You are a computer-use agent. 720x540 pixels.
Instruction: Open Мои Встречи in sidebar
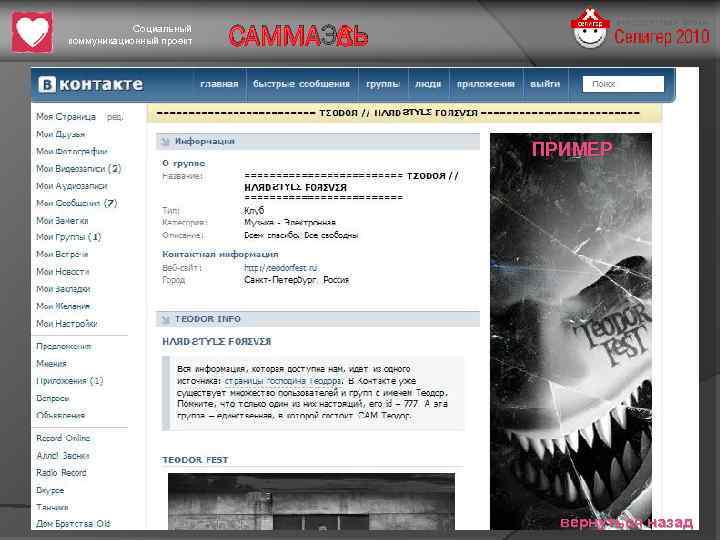coord(62,254)
